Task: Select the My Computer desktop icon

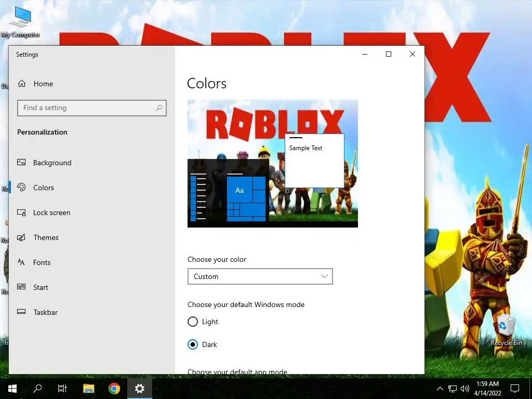Action: (20, 22)
